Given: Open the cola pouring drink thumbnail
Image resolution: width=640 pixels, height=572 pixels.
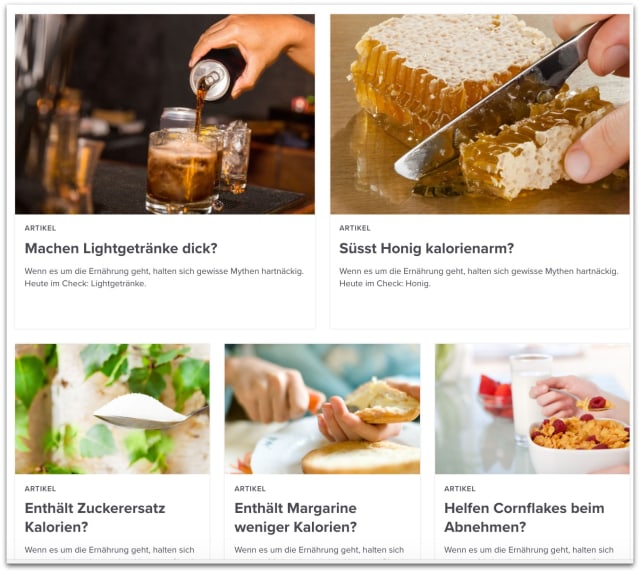Looking at the screenshot, I should (x=164, y=114).
